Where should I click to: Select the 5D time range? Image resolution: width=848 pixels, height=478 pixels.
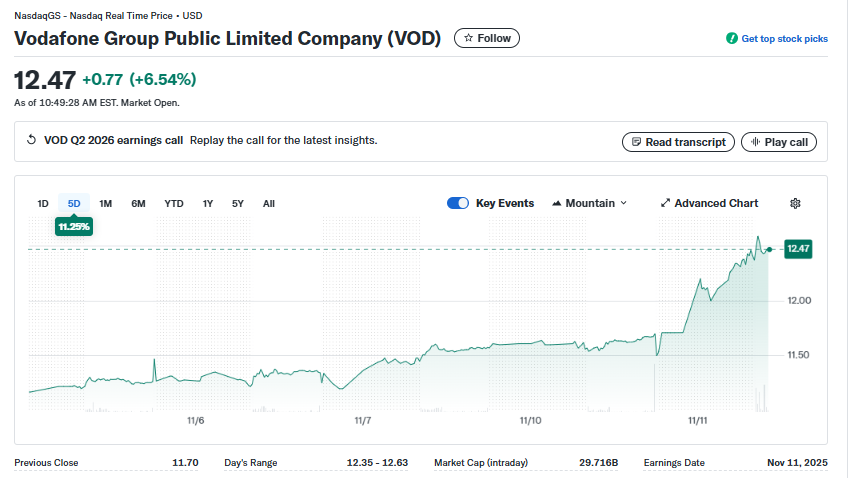pyautogui.click(x=74, y=203)
